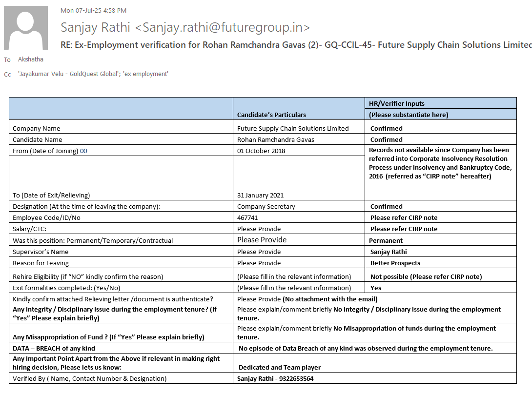This screenshot has height=393, width=532.
Task: Click 'Confirmed' in Candidate Name row
Action: (x=387, y=140)
